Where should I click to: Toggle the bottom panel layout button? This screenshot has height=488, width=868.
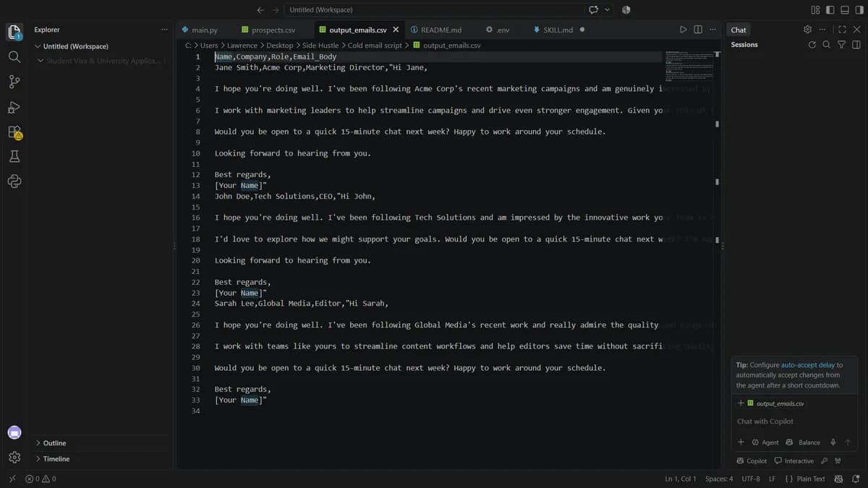click(844, 10)
